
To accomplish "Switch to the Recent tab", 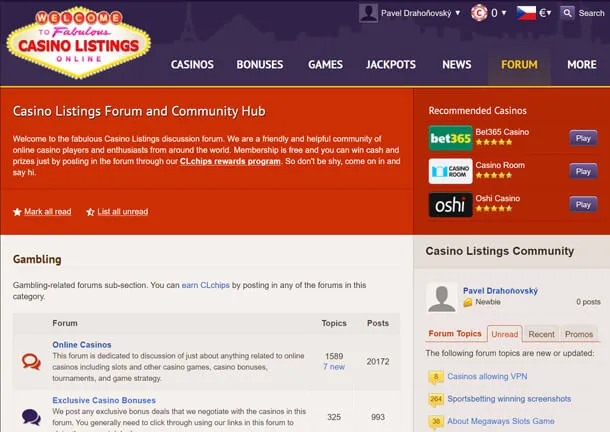I will (542, 334).
